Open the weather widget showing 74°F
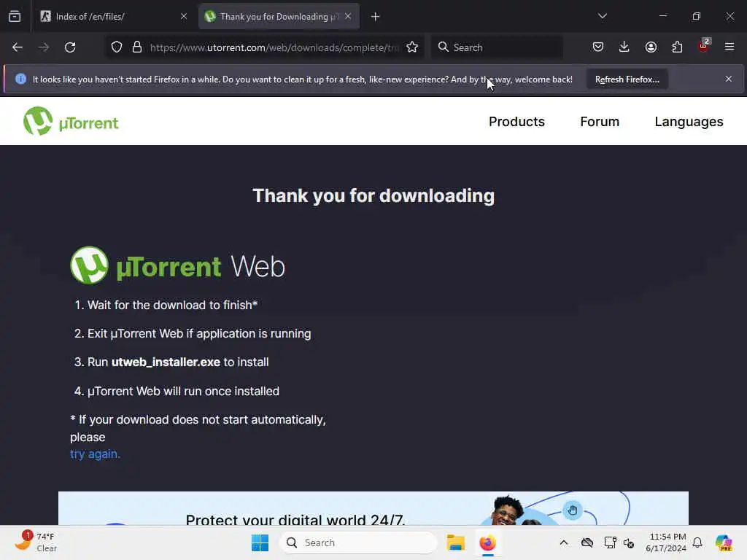This screenshot has width=747, height=560. [36, 542]
